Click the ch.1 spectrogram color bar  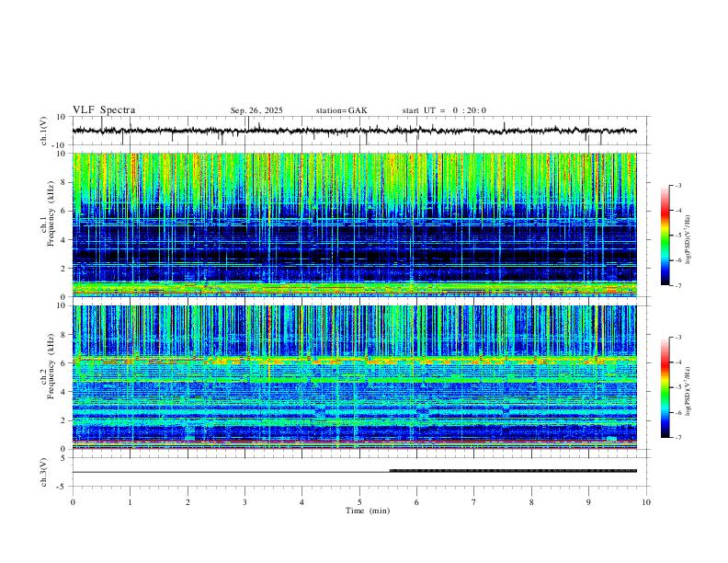665,236
